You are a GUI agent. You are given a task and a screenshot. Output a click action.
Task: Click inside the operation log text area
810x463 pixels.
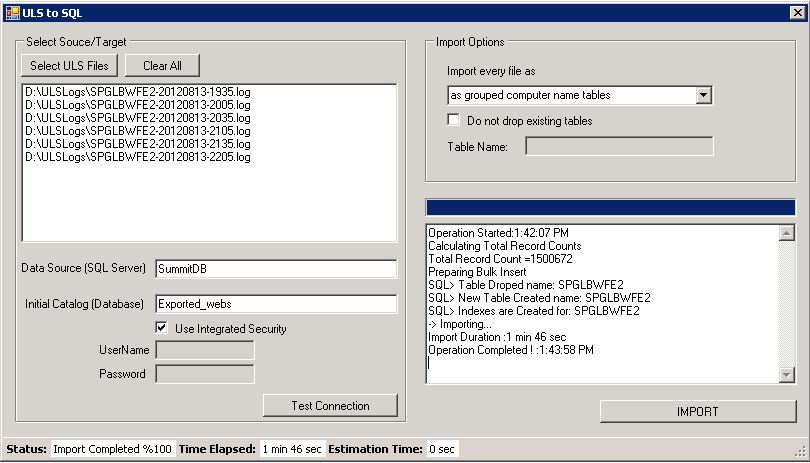click(600, 300)
